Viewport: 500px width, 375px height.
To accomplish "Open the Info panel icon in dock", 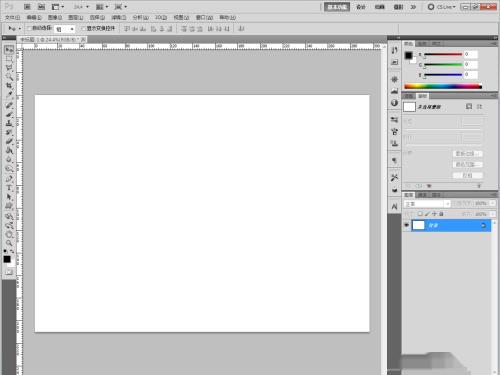I will tap(395, 103).
